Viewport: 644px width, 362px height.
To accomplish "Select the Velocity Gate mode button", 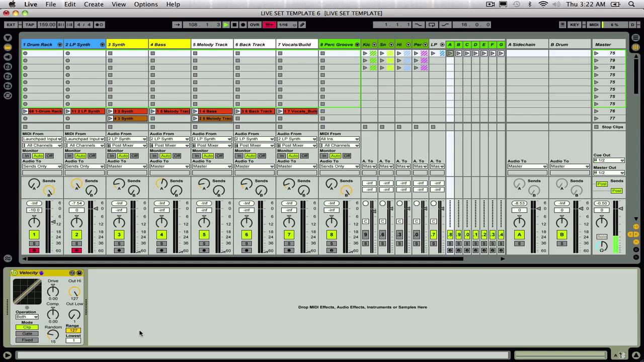I will (27, 333).
